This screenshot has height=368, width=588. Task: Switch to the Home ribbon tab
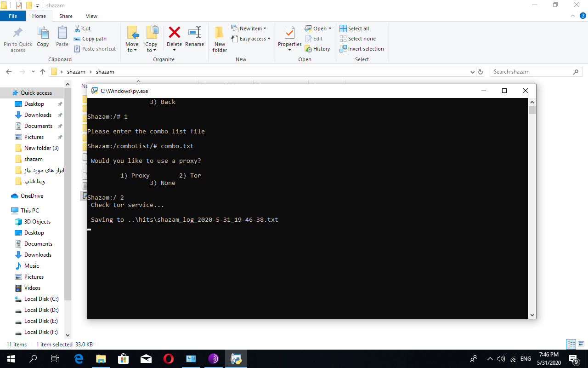pyautogui.click(x=39, y=16)
